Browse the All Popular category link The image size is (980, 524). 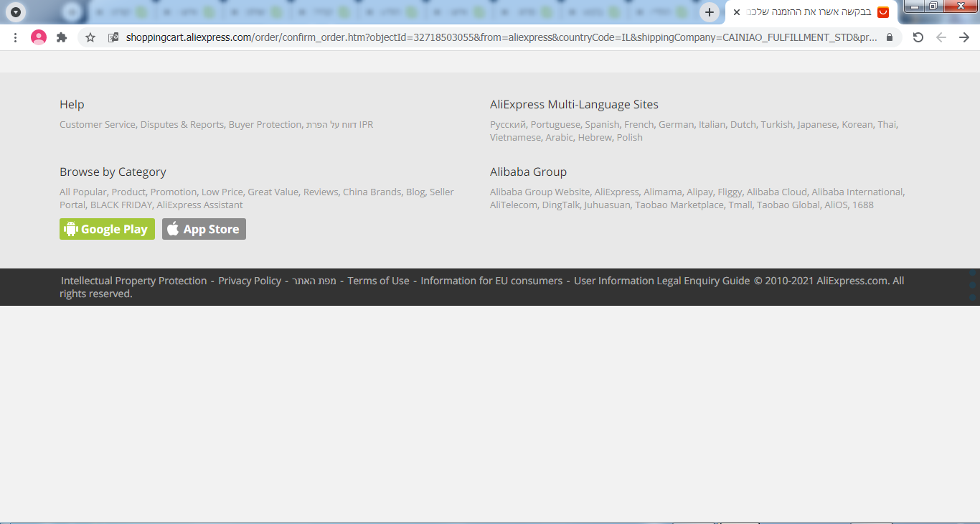(83, 192)
